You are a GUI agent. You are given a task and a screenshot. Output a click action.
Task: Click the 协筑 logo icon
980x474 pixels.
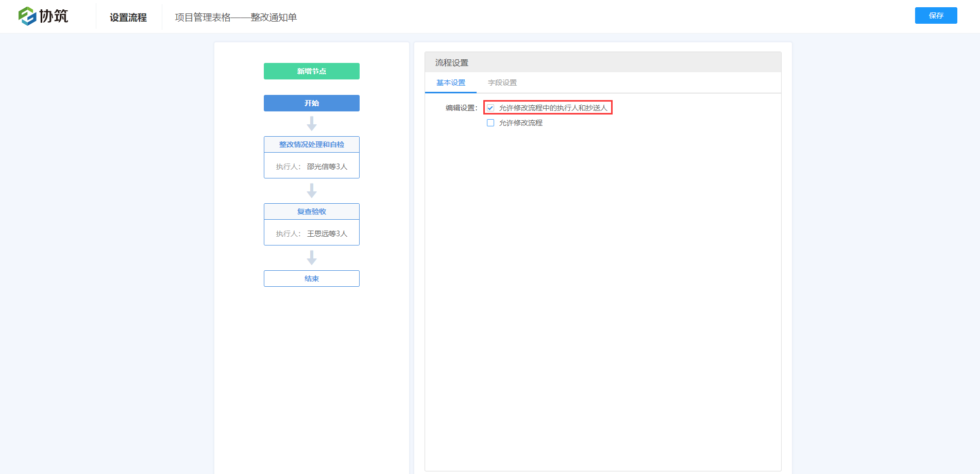(x=27, y=17)
